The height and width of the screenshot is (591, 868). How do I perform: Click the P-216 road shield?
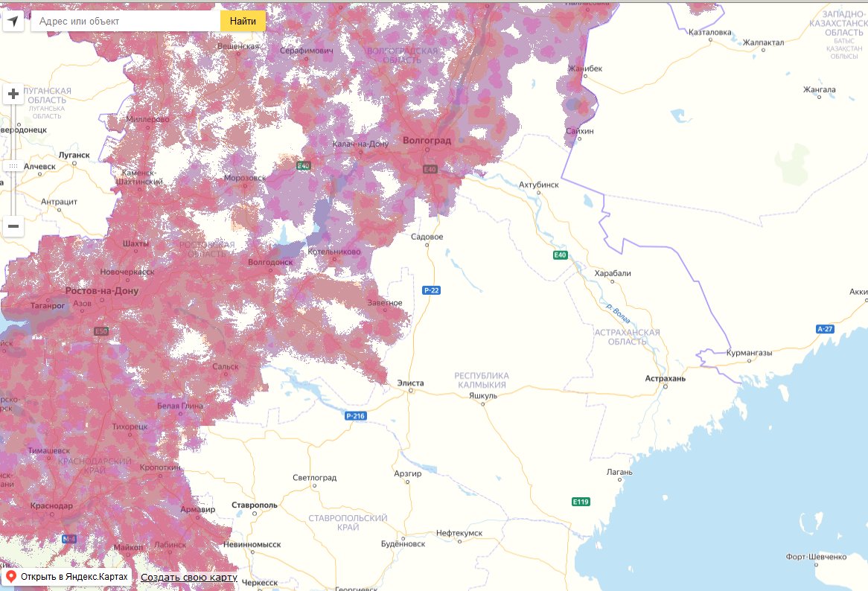(x=355, y=415)
